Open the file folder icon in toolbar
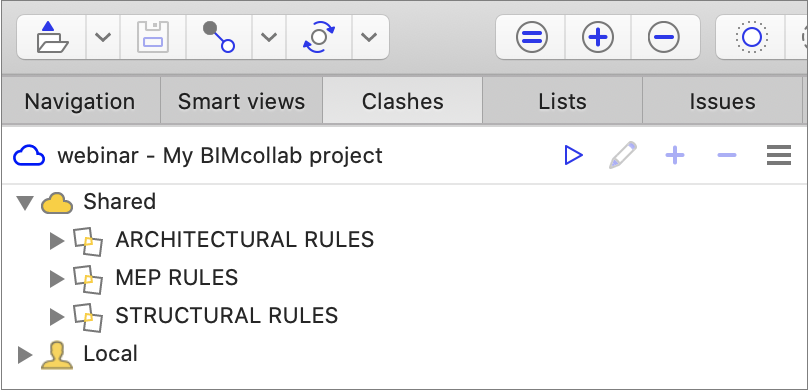Screen dimensions: 808x391 tap(53, 37)
